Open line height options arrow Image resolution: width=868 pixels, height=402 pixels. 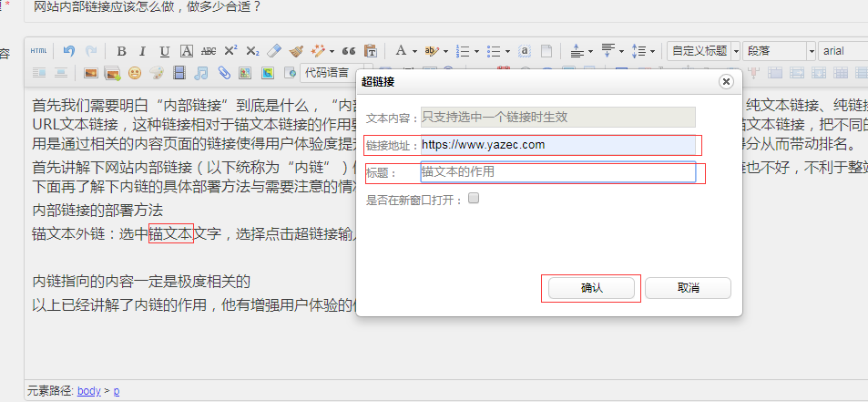(x=653, y=51)
